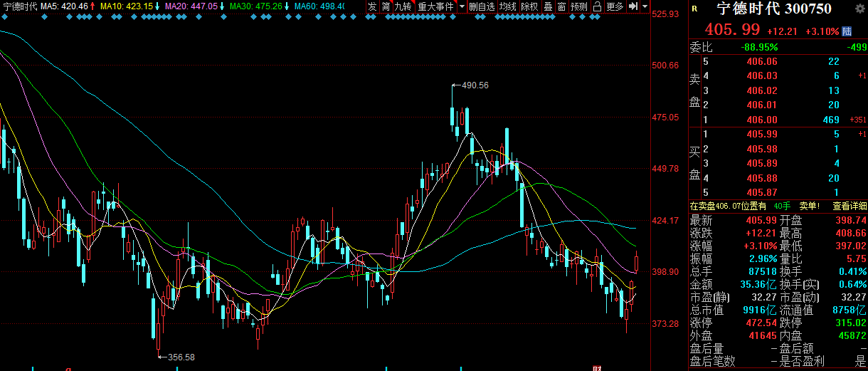Screen dimensions: 868x371
Task: Click the lock icon in chart toolbar
Action: (x=598, y=6)
